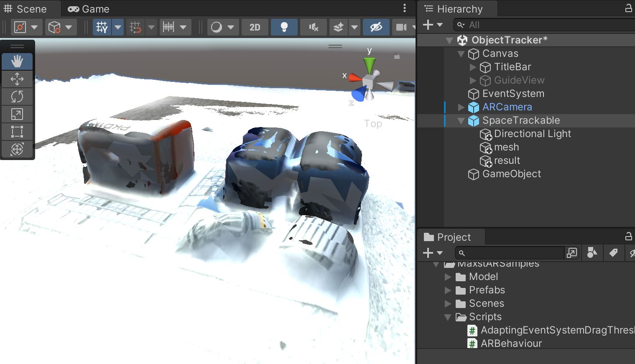Click the tool handle rotation (global/local) icon

[x=54, y=27]
